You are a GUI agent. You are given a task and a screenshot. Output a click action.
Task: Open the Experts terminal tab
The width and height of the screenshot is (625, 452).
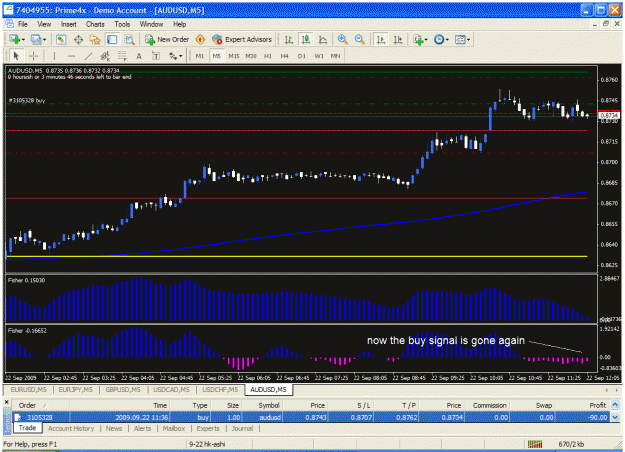pos(208,428)
